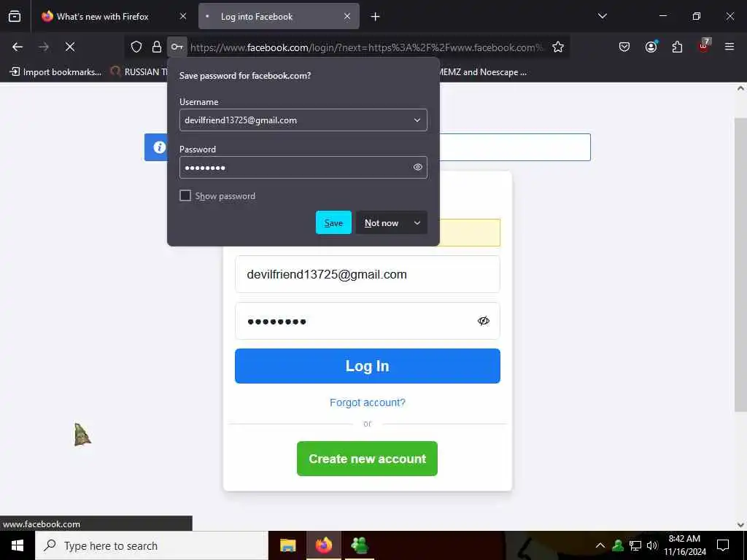Screen dimensions: 747x560
Task: Close the What's new with Firefox tab
Action: click(183, 16)
